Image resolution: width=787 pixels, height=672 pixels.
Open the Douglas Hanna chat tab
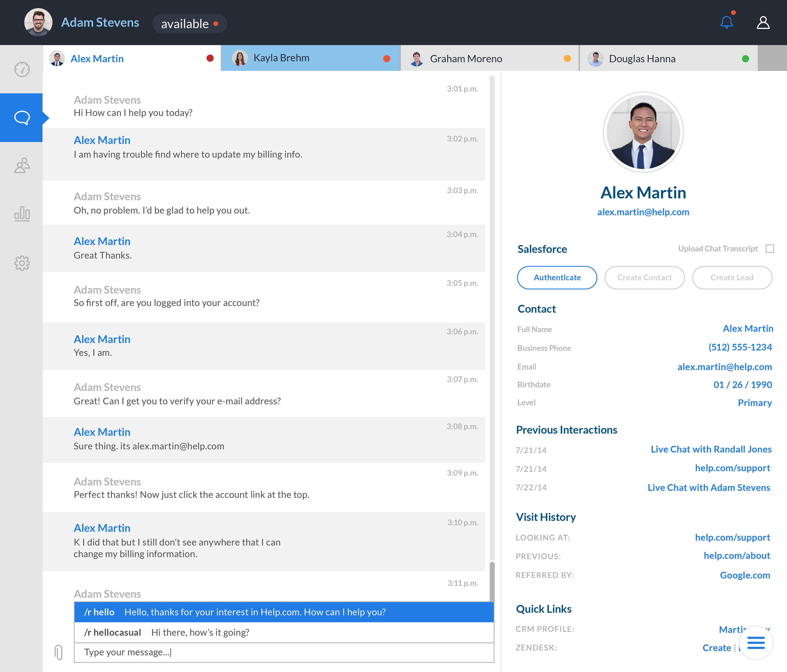click(x=668, y=59)
